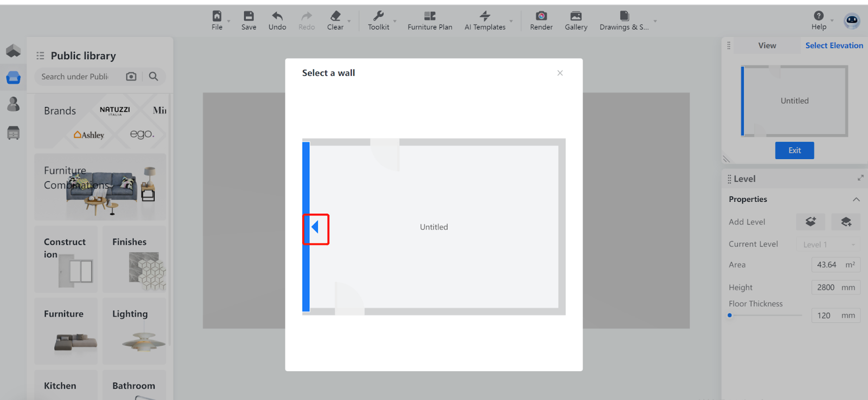Image resolution: width=868 pixels, height=400 pixels.
Task: Click the Untitled room label in the dialog
Action: 434,227
